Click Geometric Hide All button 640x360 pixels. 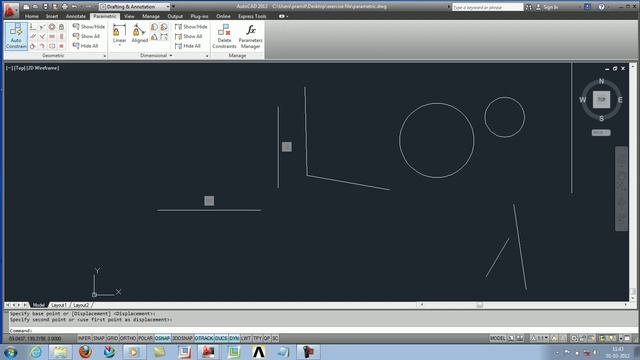coord(85,46)
